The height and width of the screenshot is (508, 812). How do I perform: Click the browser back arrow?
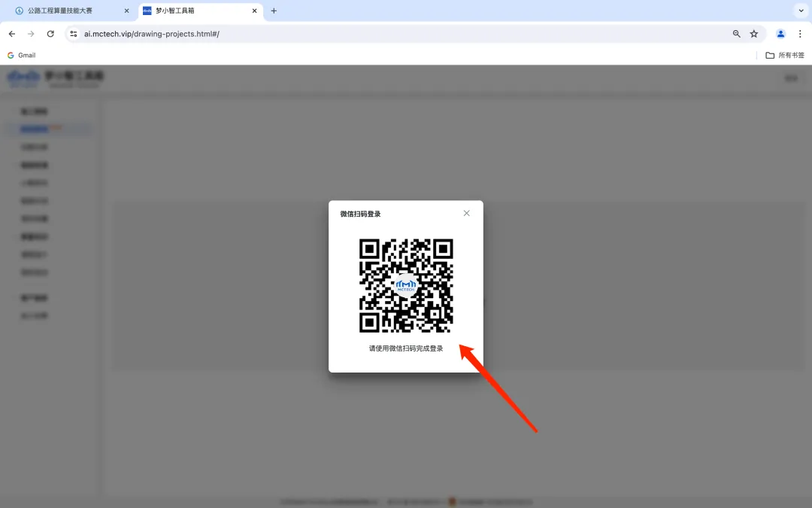[x=12, y=34]
